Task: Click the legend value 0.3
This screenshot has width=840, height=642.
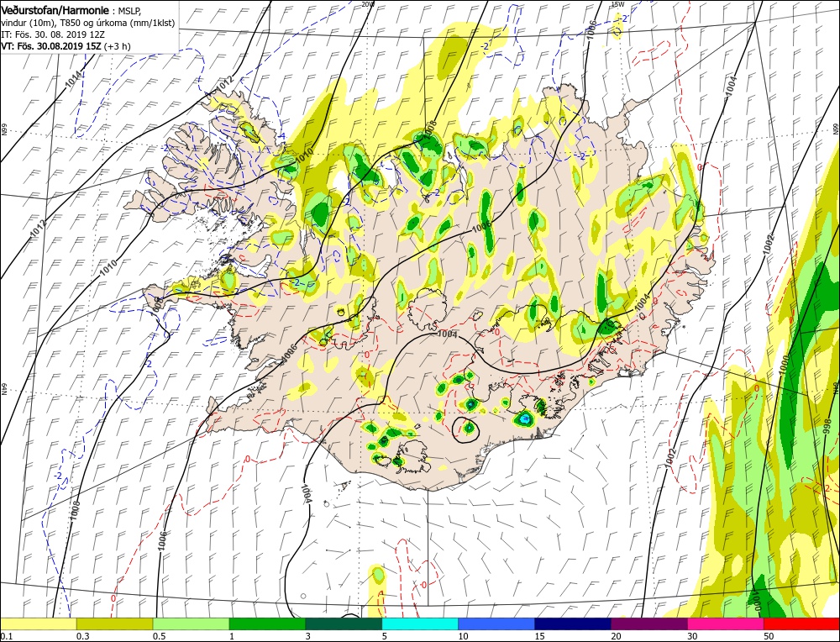Action: click(x=82, y=636)
